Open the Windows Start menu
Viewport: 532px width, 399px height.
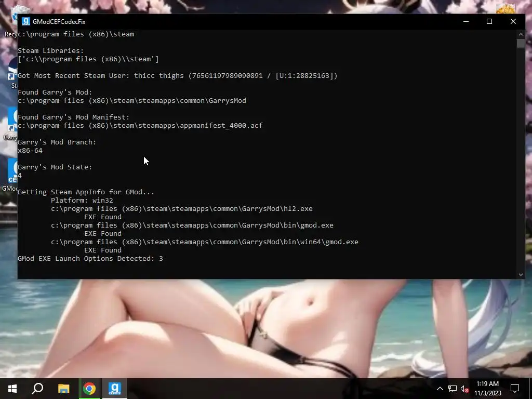[x=12, y=389]
